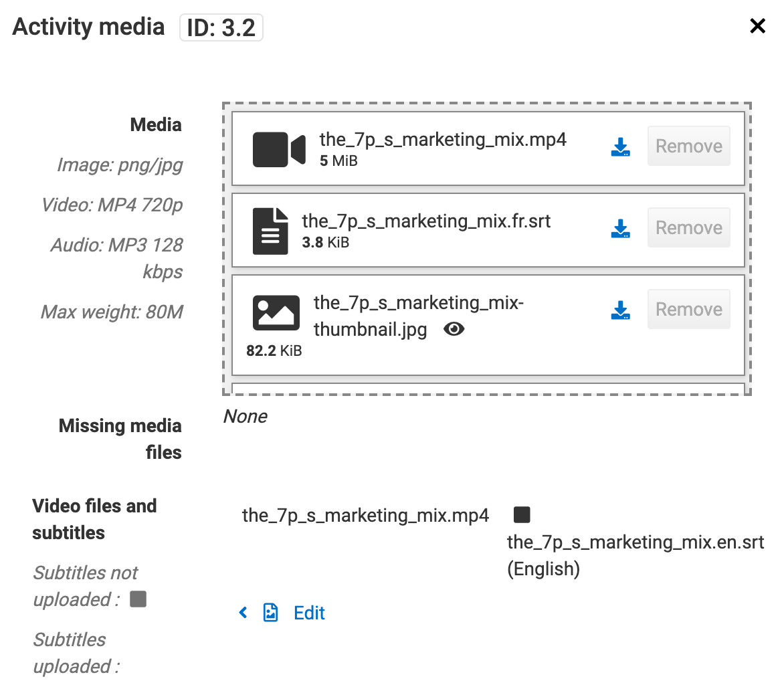Click dark square beside the mp4 filename
This screenshot has width=784, height=697.
pos(522,514)
